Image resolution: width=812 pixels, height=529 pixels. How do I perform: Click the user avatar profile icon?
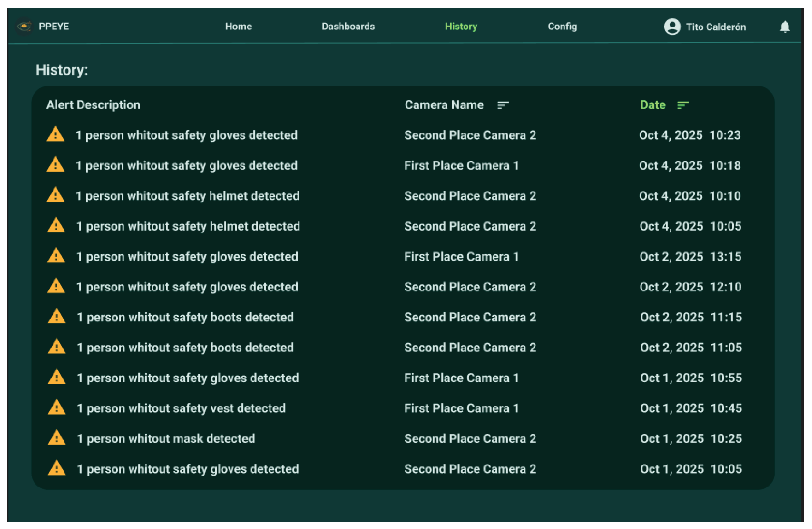672,27
